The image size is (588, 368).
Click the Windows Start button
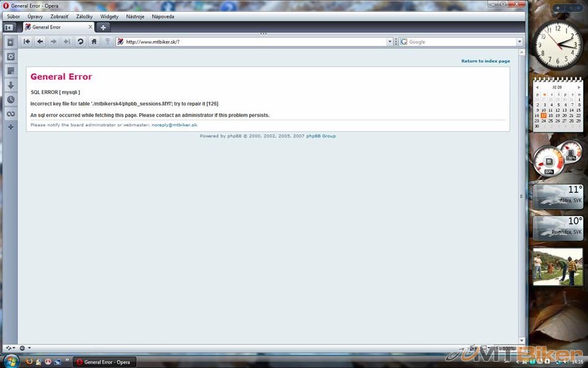pos(11,361)
